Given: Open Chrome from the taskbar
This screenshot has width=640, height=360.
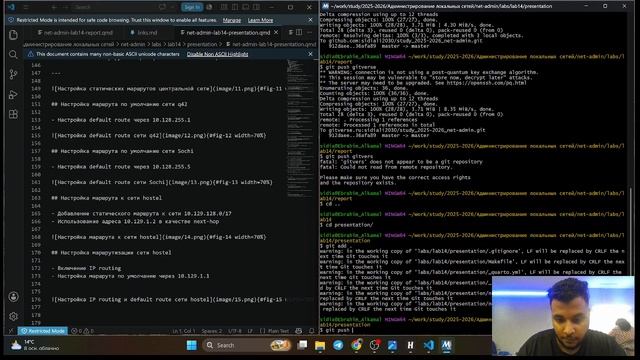Looking at the screenshot, I should (356, 345).
